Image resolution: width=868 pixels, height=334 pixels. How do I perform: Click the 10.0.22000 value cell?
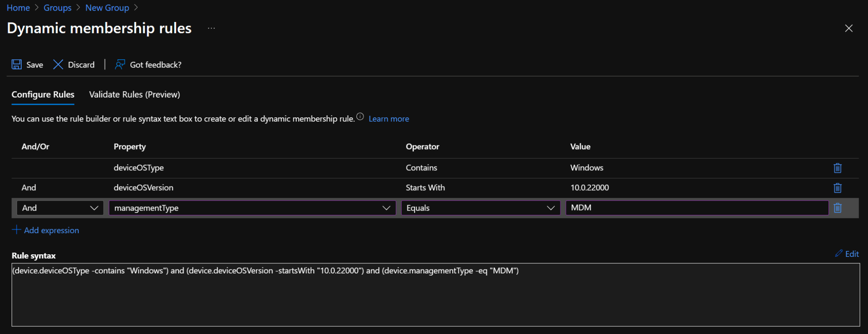590,188
